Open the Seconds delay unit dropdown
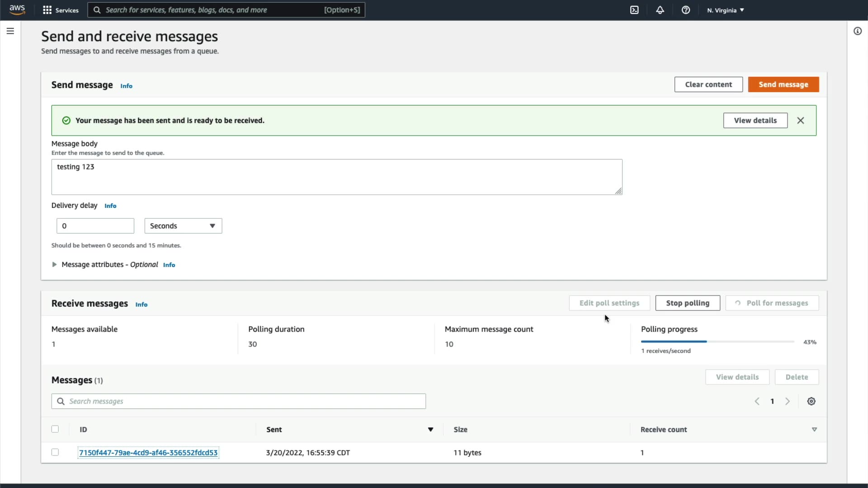Viewport: 868px width, 488px height. pos(183,226)
